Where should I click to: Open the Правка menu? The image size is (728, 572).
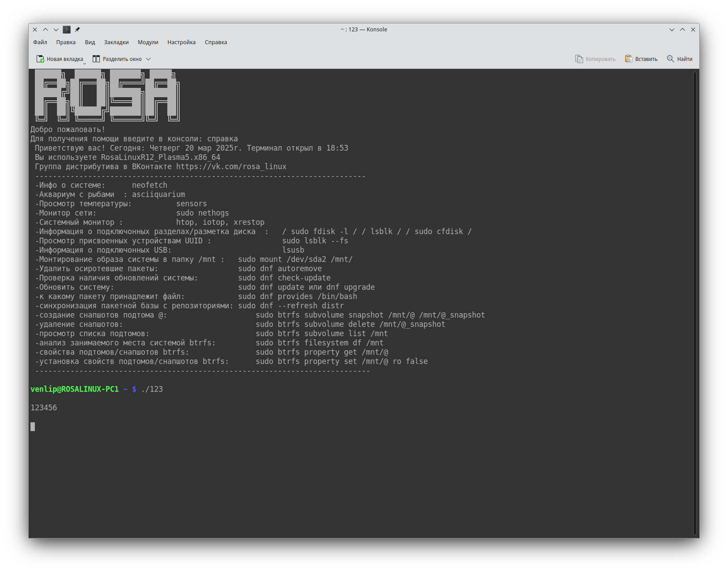click(66, 42)
